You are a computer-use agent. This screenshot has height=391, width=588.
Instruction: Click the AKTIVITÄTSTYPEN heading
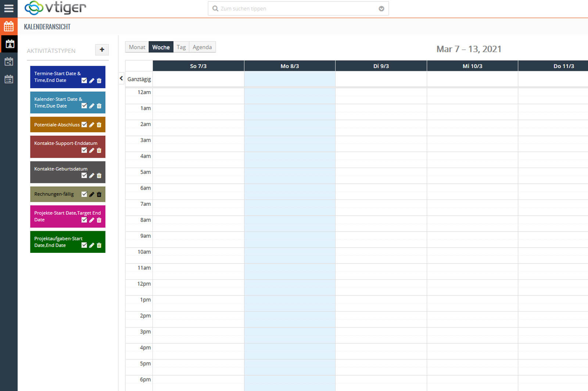[51, 51]
